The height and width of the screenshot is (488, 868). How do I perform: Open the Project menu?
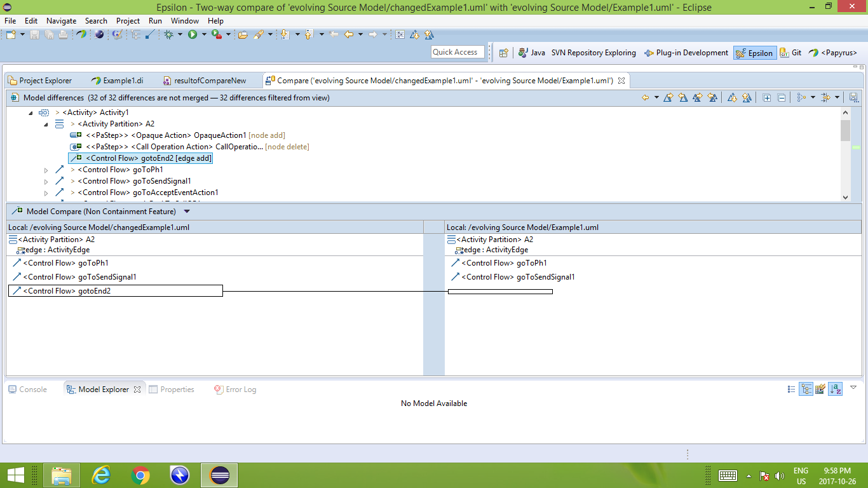128,21
